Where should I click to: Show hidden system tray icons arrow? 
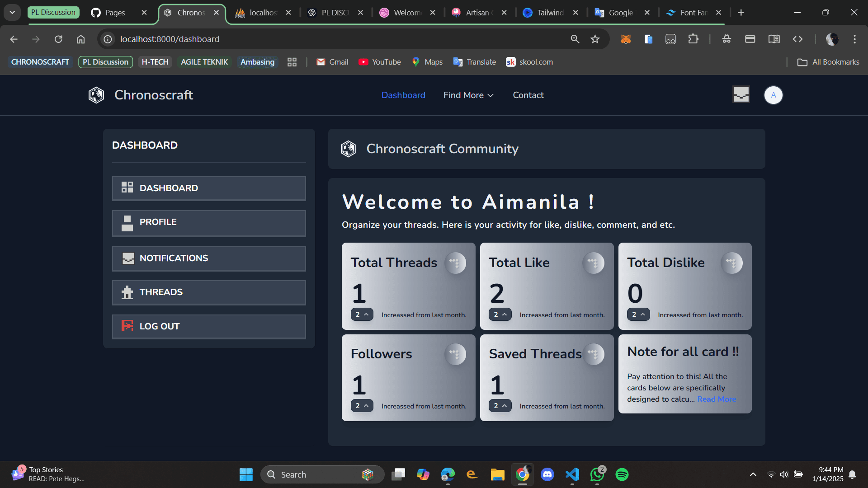point(753,474)
